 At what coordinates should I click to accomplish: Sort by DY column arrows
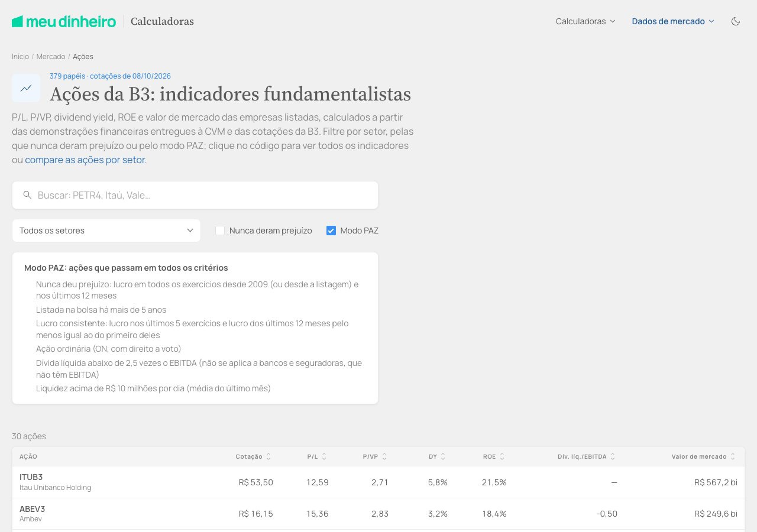pyautogui.click(x=443, y=456)
